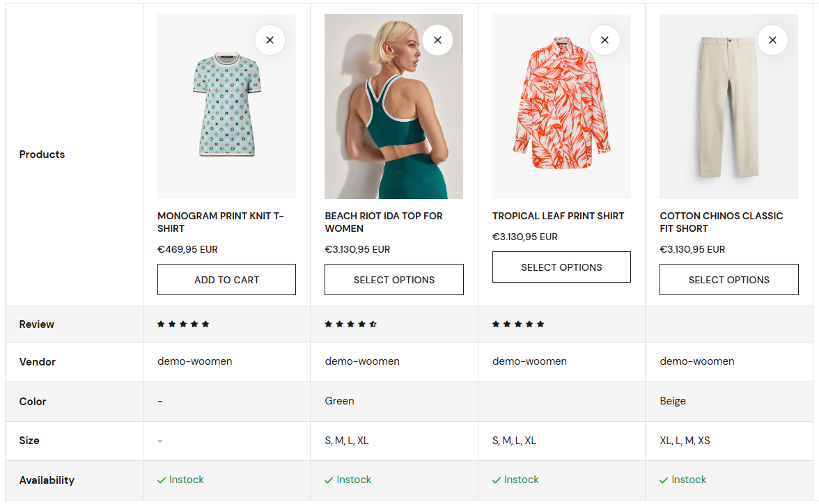Select options for Beach Riot Ida Top

394,280
